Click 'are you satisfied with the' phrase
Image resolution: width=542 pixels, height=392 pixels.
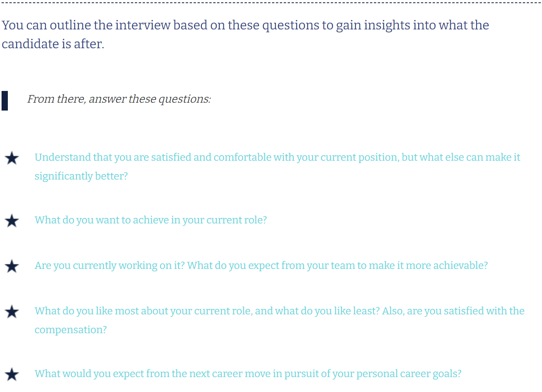point(466,311)
